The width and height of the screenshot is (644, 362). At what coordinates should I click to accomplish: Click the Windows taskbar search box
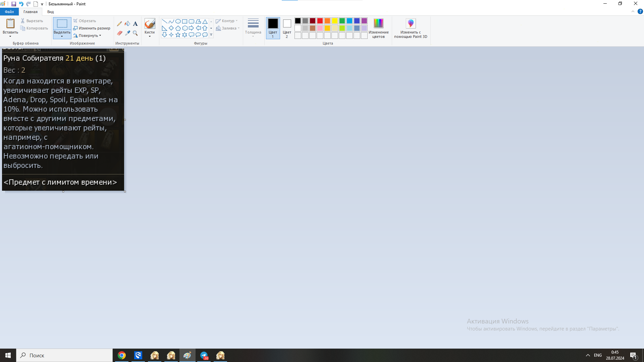(64, 355)
